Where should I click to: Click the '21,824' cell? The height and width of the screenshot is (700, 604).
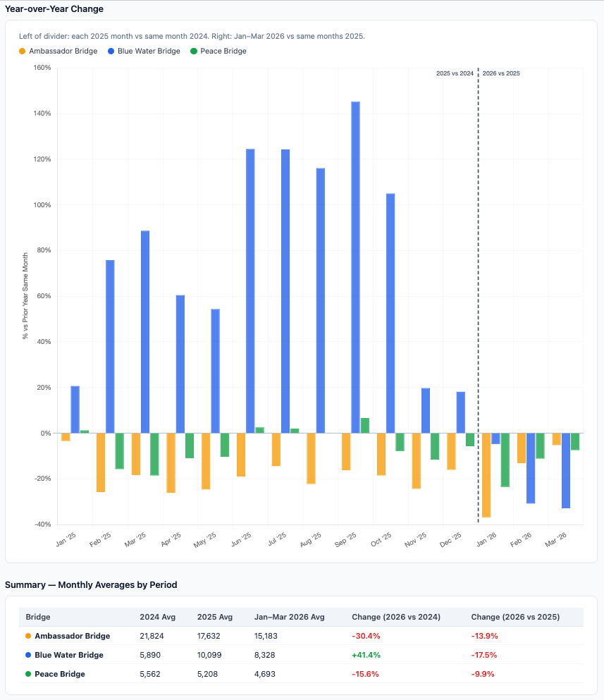pyautogui.click(x=152, y=636)
